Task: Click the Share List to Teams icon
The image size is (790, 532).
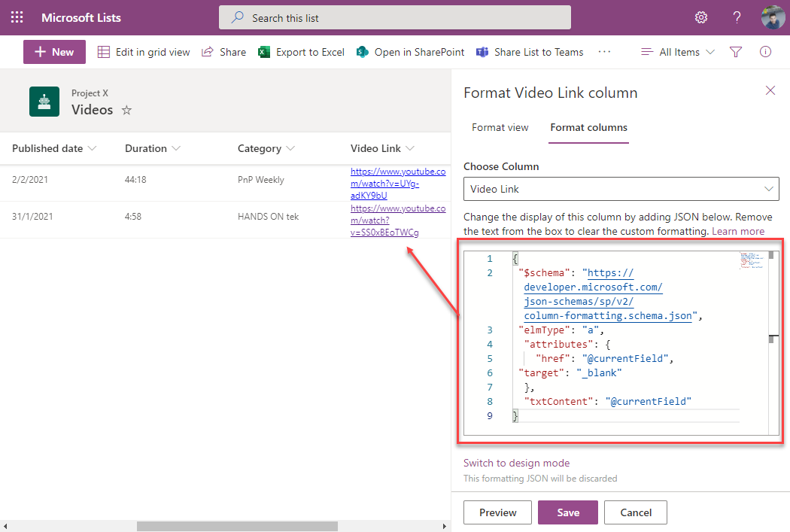Action: coord(482,52)
